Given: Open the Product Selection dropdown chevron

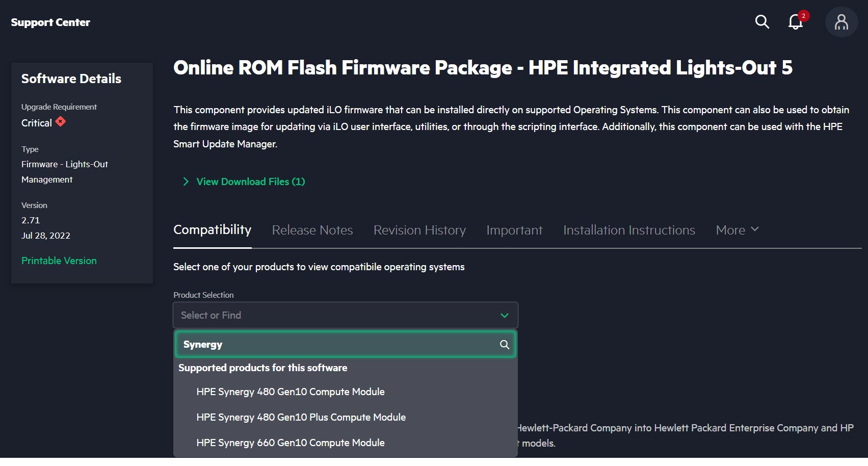Looking at the screenshot, I should click(x=504, y=315).
